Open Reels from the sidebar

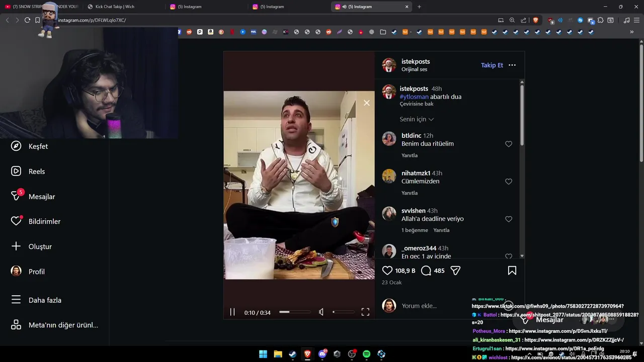point(28,171)
